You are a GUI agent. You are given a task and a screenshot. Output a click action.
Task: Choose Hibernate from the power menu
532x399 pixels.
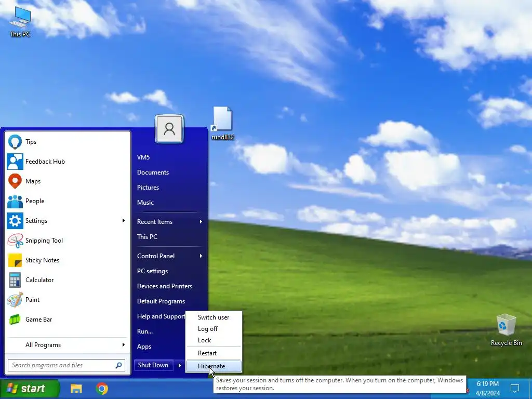[214, 366]
